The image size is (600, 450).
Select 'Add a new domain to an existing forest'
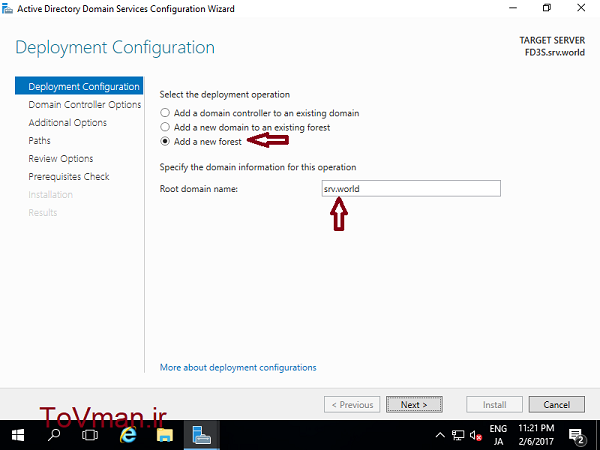click(165, 127)
